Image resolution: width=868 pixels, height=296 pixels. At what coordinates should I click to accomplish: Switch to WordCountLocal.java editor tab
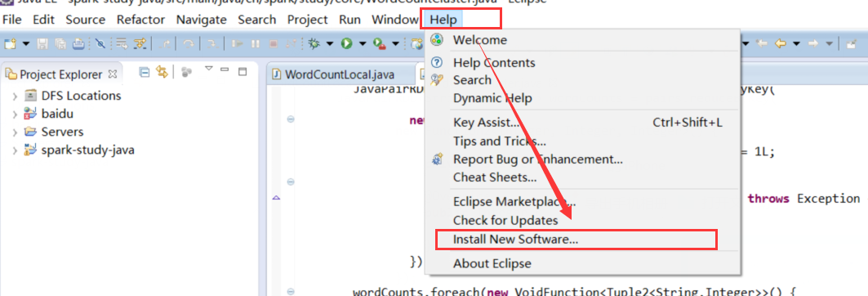coord(340,75)
